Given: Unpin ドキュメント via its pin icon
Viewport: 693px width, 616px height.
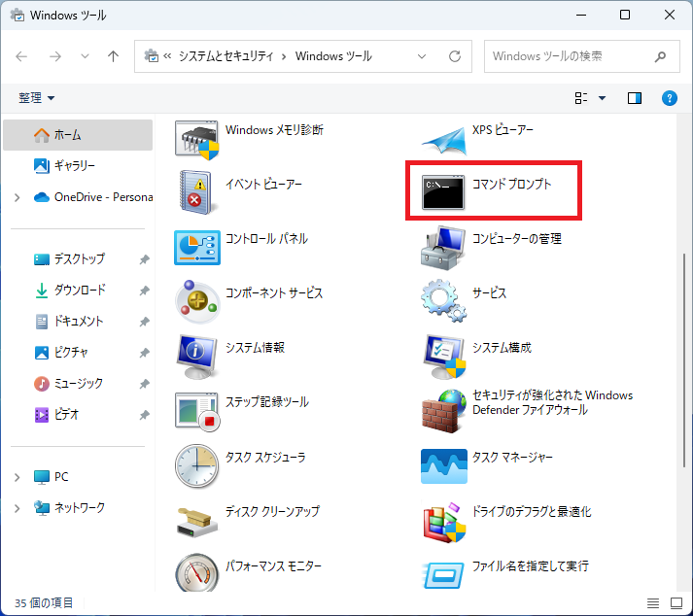Looking at the screenshot, I should pyautogui.click(x=144, y=322).
